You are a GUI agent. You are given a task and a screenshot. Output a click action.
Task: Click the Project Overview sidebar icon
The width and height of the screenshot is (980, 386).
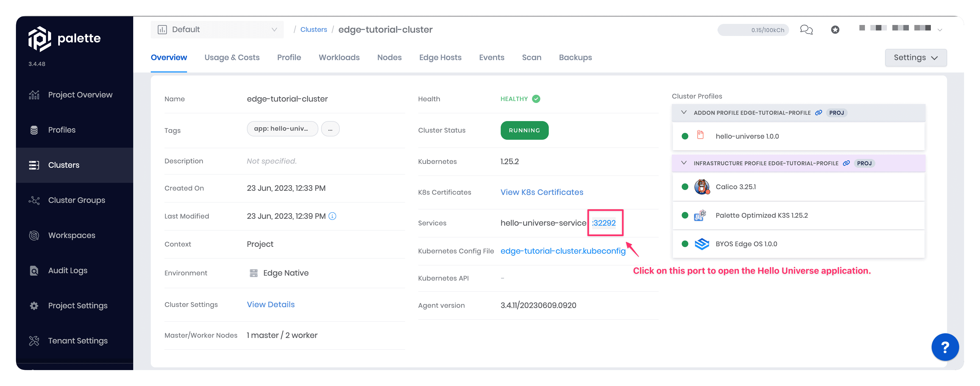pyautogui.click(x=34, y=94)
